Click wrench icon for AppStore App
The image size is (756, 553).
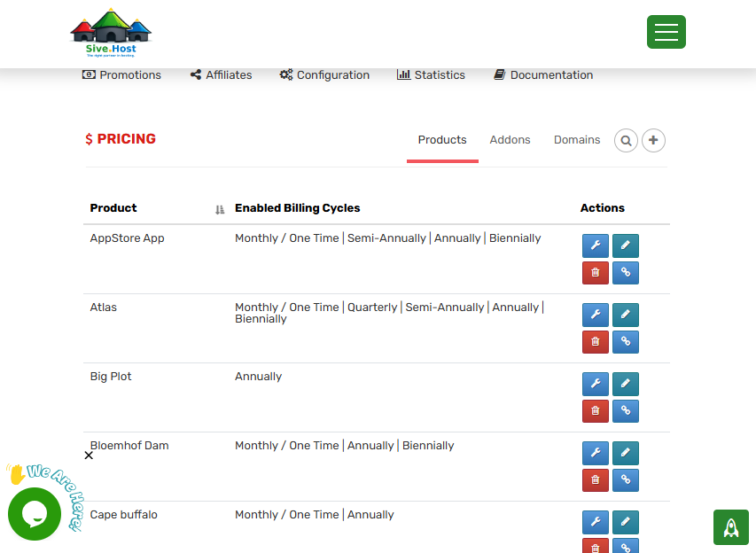point(596,245)
